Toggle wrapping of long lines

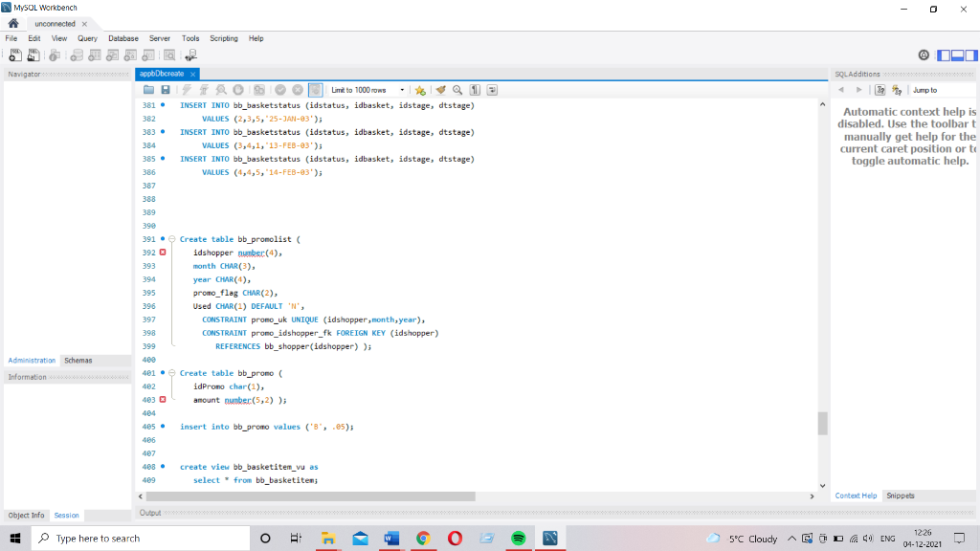492,90
